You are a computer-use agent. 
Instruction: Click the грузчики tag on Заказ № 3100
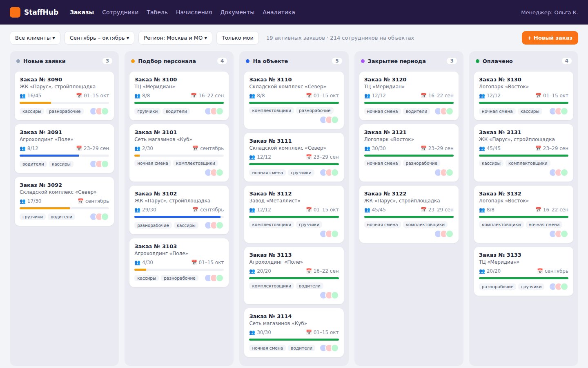pos(147,111)
